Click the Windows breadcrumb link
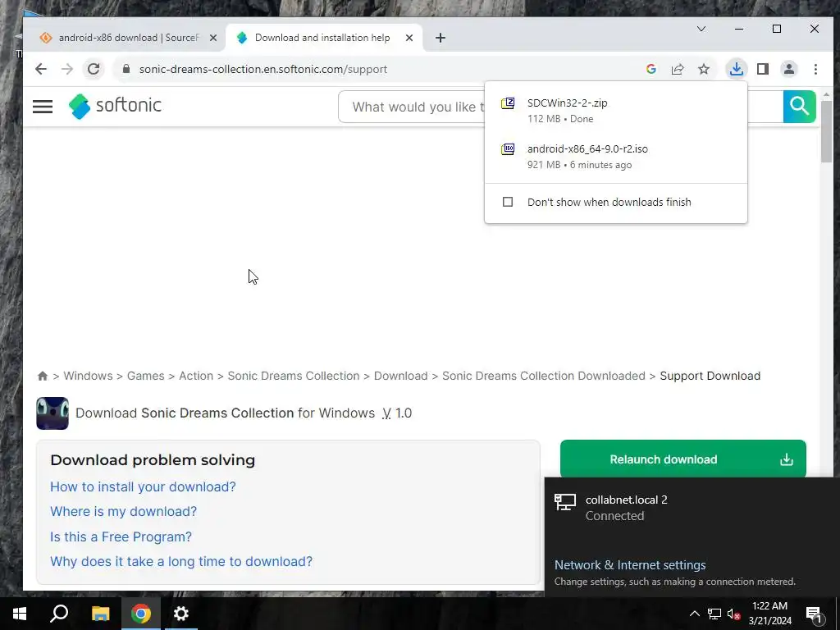 click(88, 376)
